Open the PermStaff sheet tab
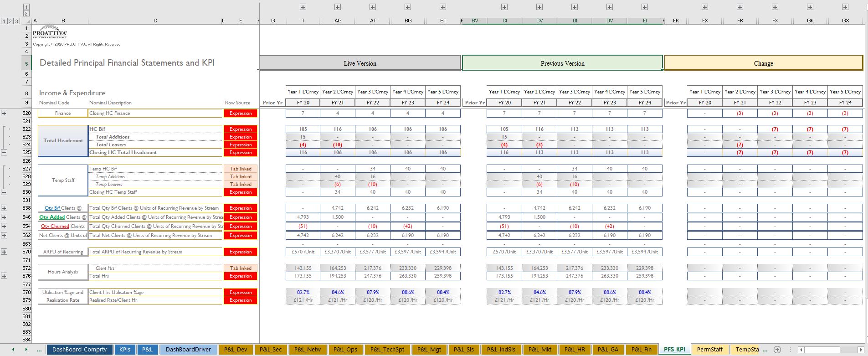Screen dimensions: 868x356 pos(709,350)
